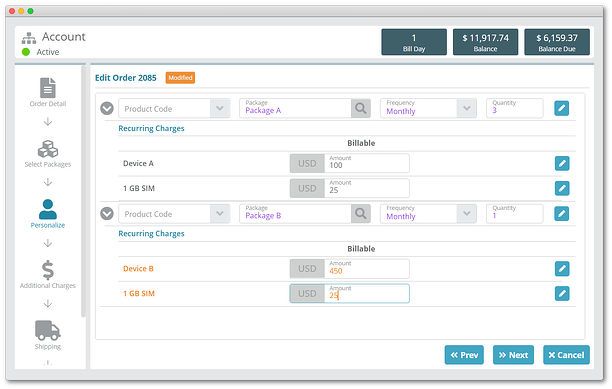
Task: Go to Select Packages step icon
Action: click(48, 149)
